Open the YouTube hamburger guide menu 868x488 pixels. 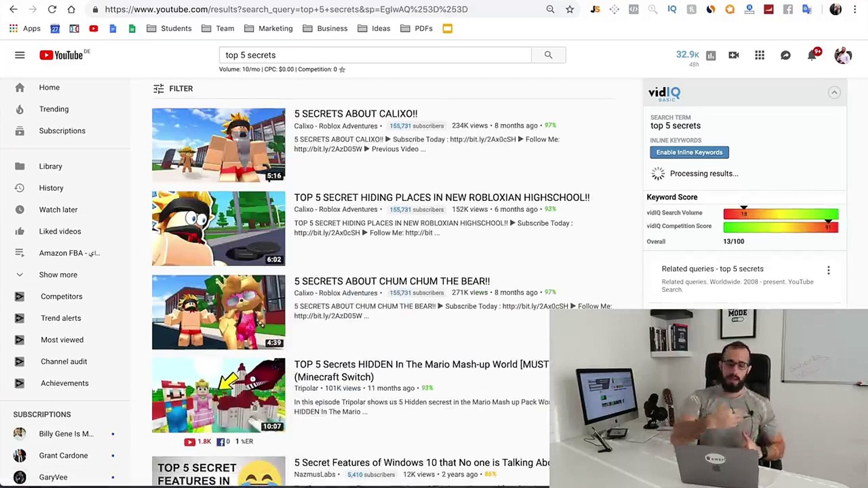(x=19, y=55)
